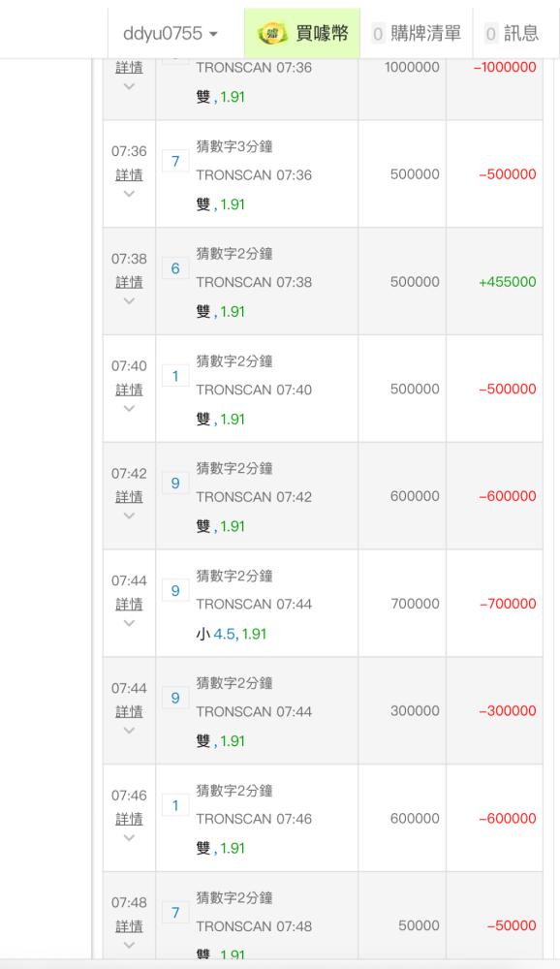
Task: Click the coin icon beside 買噱幣
Action: pos(272,33)
